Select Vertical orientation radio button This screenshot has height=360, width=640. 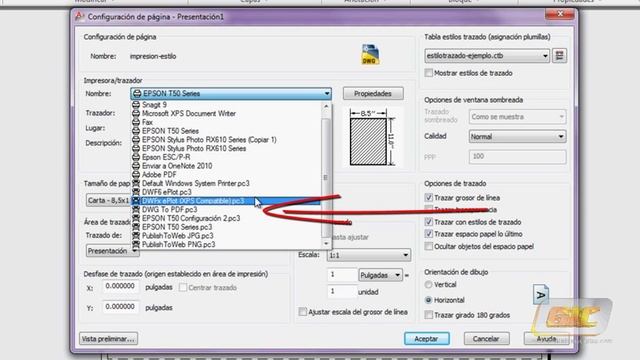click(x=428, y=284)
